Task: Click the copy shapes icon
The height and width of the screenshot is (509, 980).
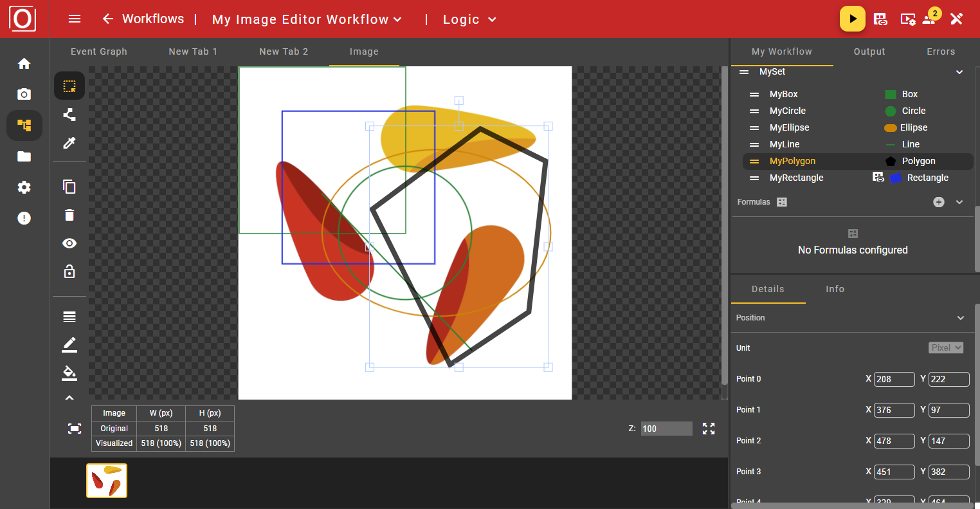Action: point(69,187)
